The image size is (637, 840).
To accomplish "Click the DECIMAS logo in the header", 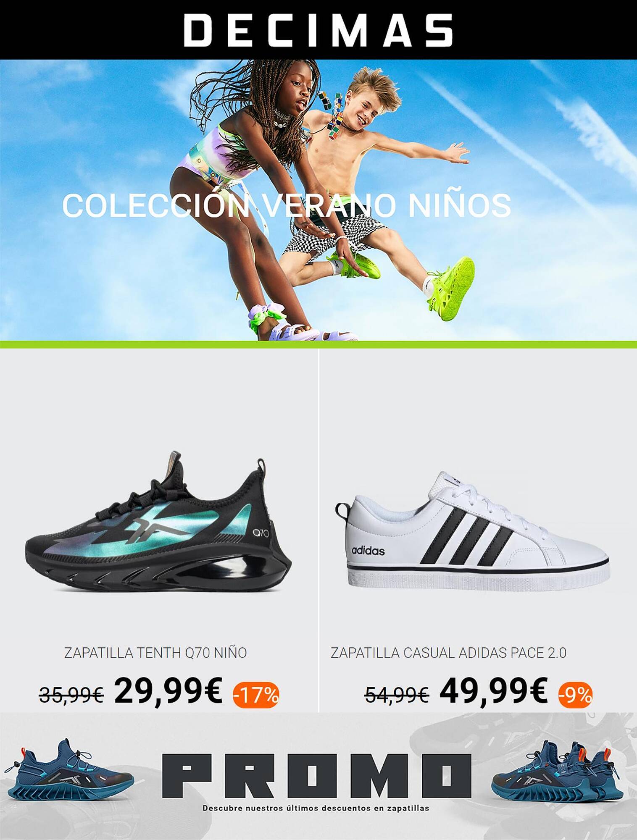I will click(318, 30).
